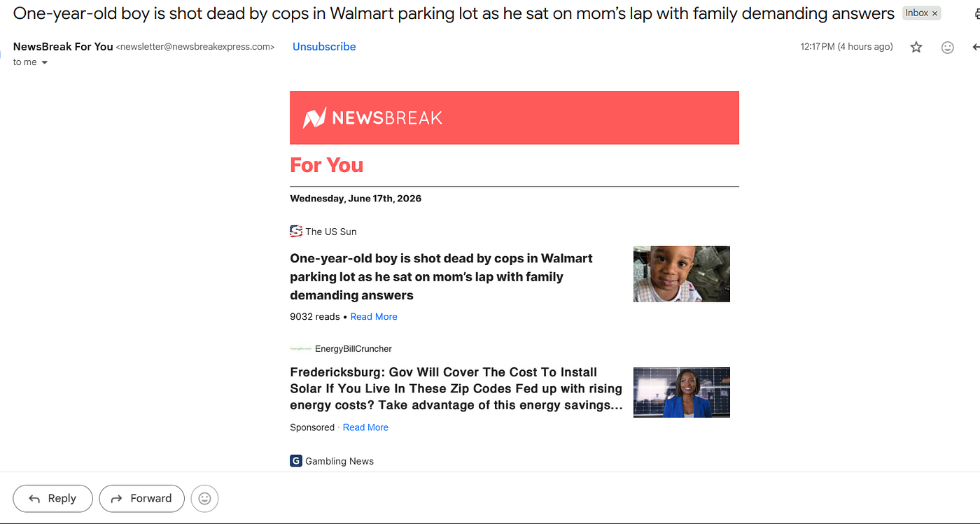Screen dimensions: 980x524
Task: Open the one-year-old boy headline
Action: (442, 277)
